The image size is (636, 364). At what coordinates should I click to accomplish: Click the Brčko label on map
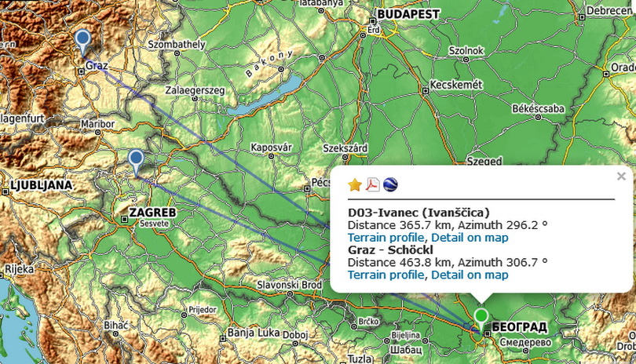(x=369, y=322)
